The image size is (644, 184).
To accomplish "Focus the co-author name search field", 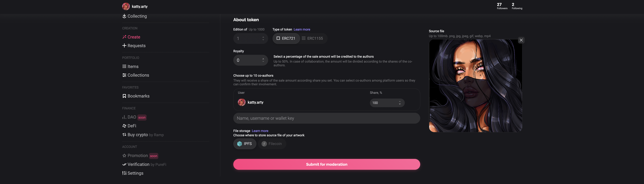I will pos(326,118).
